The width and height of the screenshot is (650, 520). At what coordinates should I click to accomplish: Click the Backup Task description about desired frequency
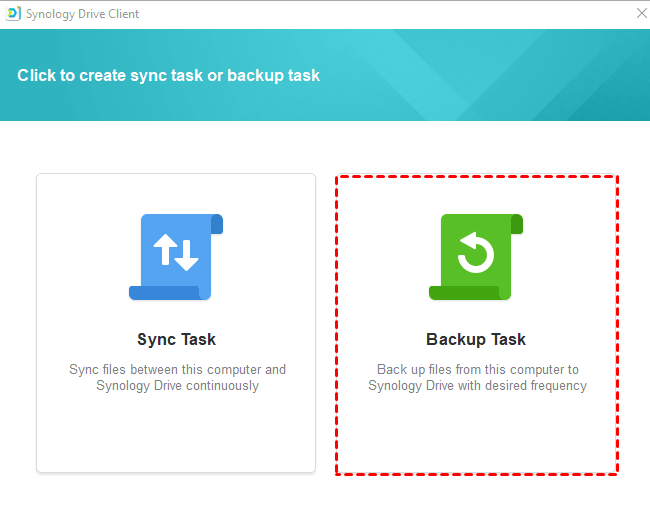(x=478, y=377)
